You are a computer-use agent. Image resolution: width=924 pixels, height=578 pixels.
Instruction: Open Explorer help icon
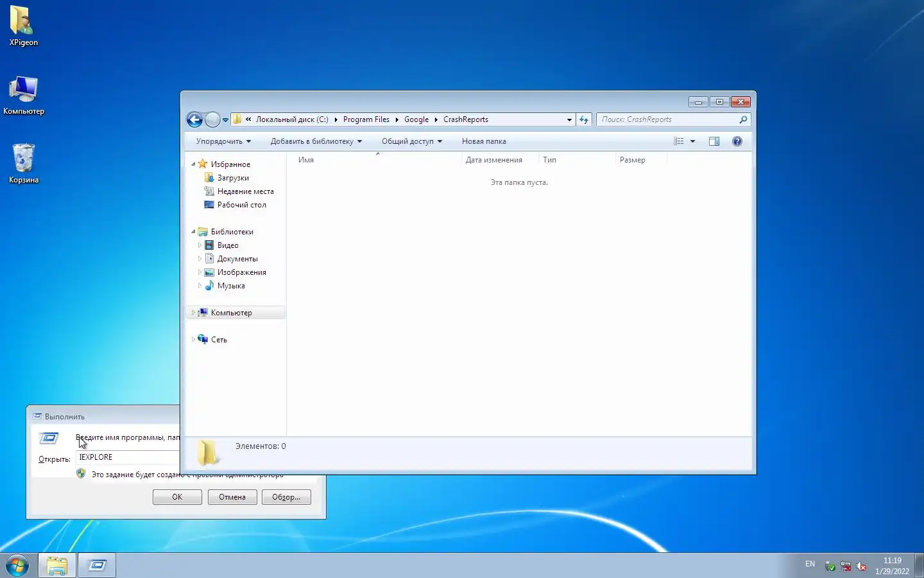point(737,141)
